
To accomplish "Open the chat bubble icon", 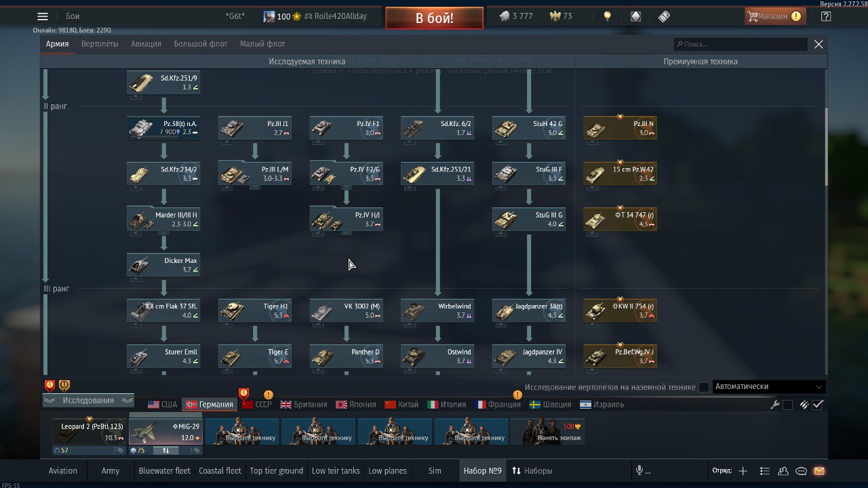I will (801, 470).
